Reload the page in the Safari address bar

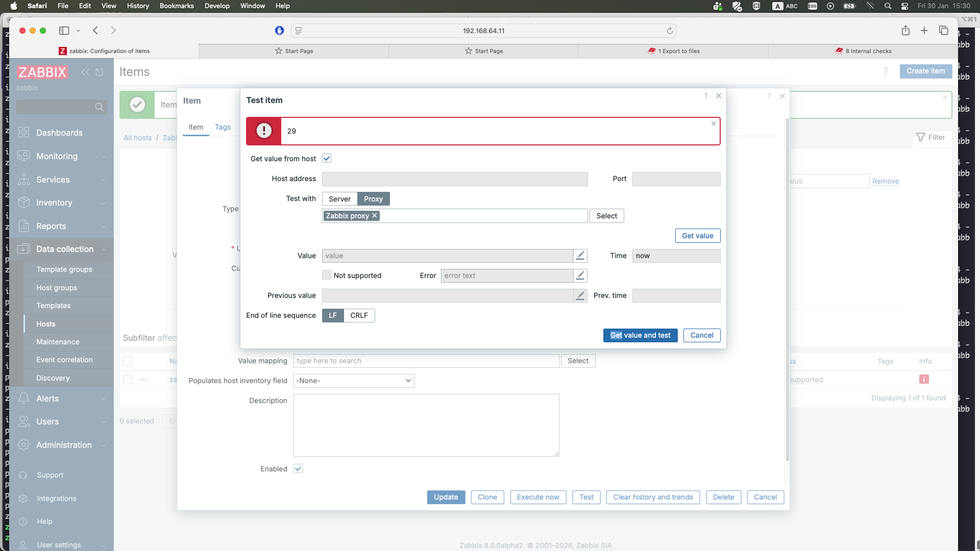click(670, 31)
